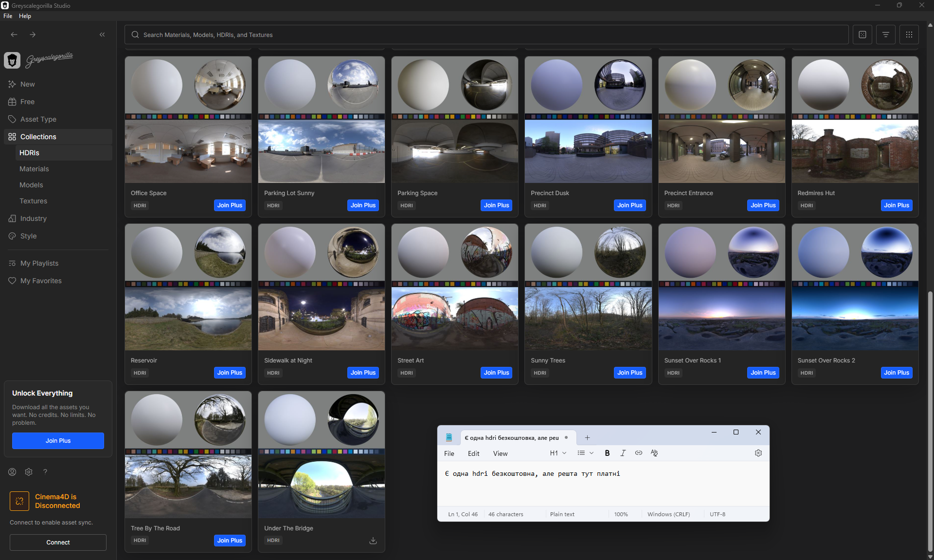Download Under The Bridge HDRI
934x560 pixels.
point(373,541)
